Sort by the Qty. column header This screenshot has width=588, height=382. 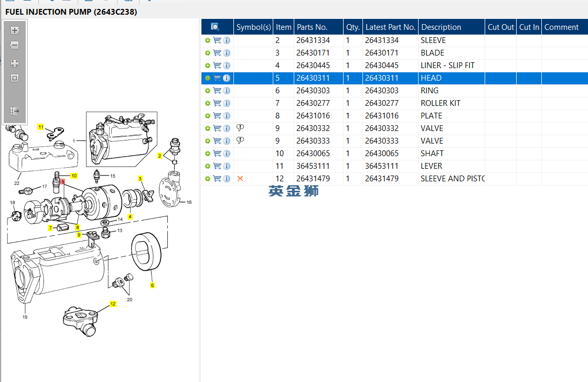(353, 27)
